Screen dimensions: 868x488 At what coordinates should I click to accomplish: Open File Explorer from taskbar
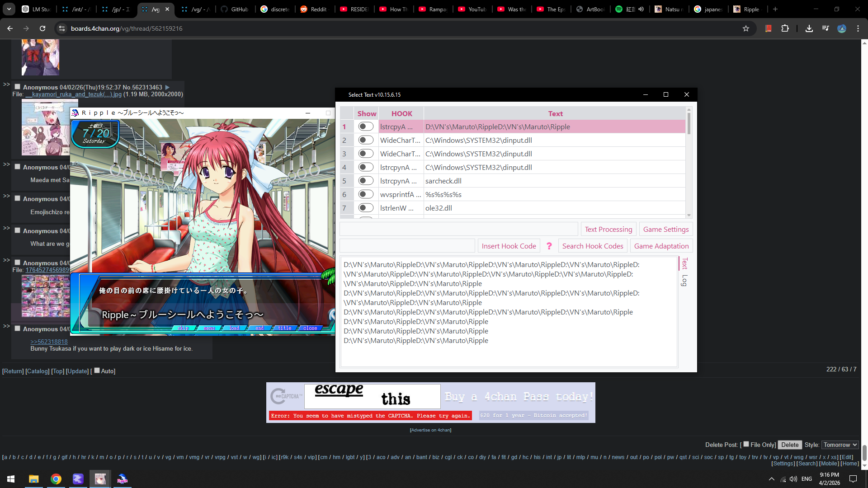coord(33,479)
